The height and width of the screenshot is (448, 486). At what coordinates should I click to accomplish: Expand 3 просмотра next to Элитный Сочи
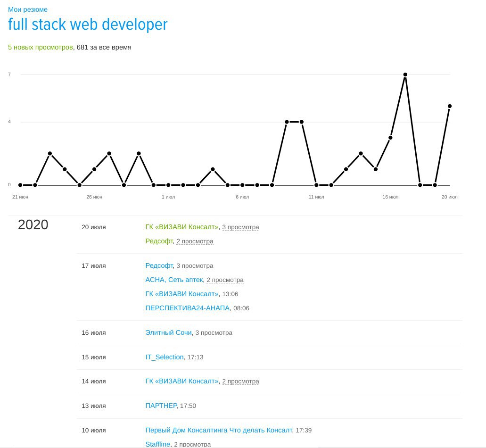214,333
